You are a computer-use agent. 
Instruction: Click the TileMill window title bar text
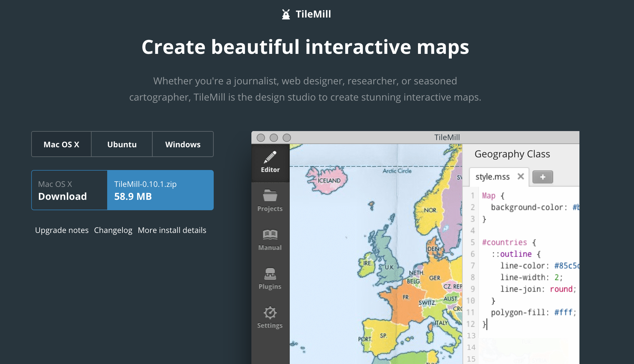click(x=447, y=138)
